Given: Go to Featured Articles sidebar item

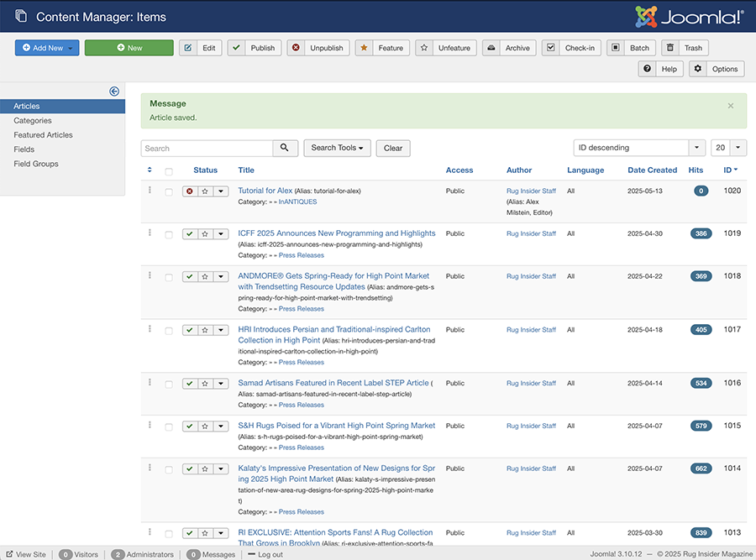Looking at the screenshot, I should click(x=43, y=135).
